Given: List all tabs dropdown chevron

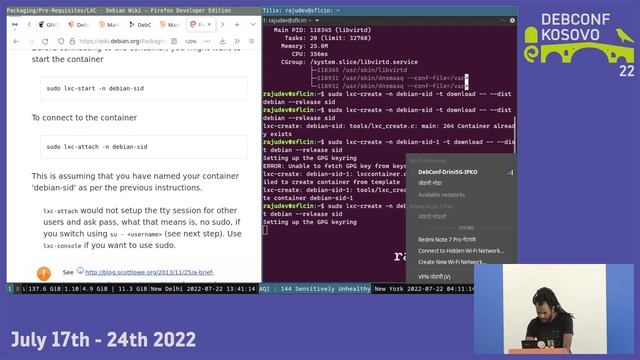Looking at the screenshot, I should (x=253, y=25).
